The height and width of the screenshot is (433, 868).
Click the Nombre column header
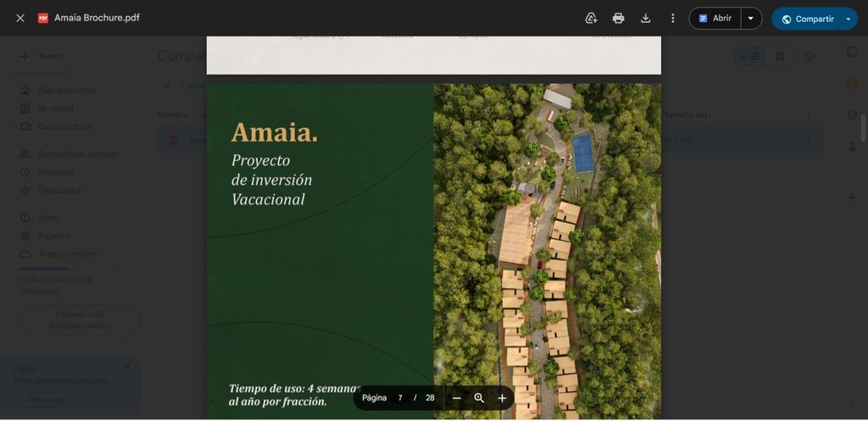pyautogui.click(x=172, y=115)
